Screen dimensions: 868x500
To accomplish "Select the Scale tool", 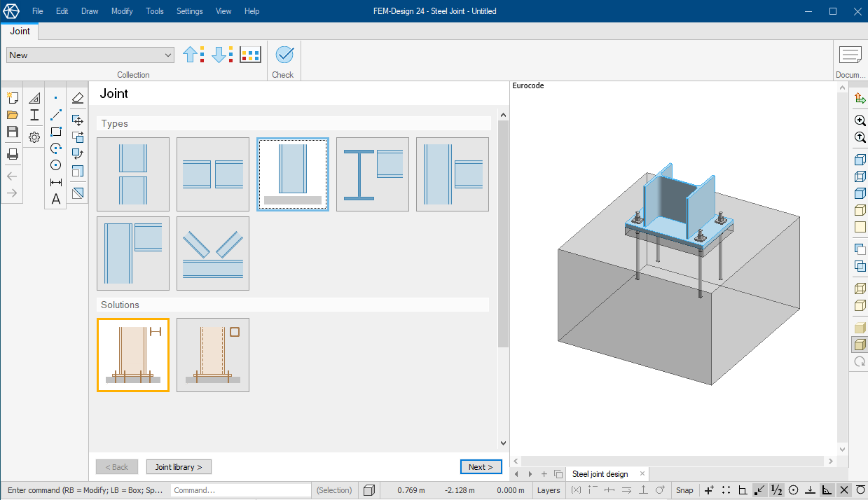I will pos(78,171).
